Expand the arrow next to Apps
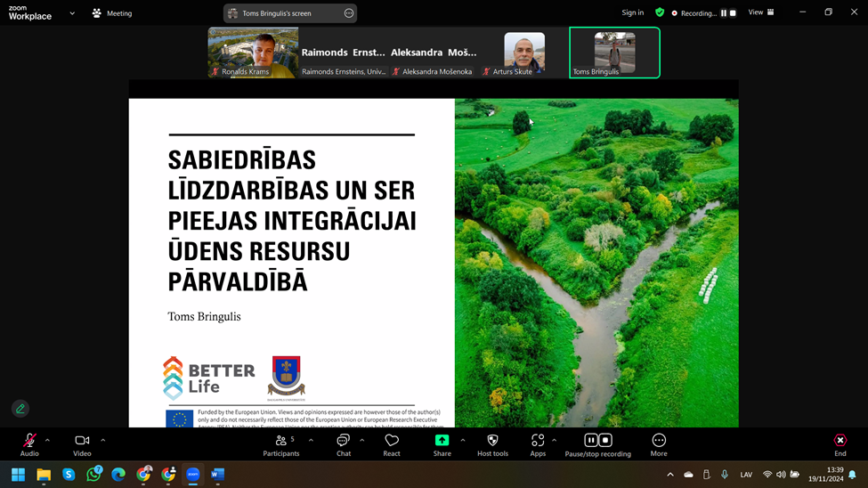The width and height of the screenshot is (868, 488). pyautogui.click(x=554, y=441)
